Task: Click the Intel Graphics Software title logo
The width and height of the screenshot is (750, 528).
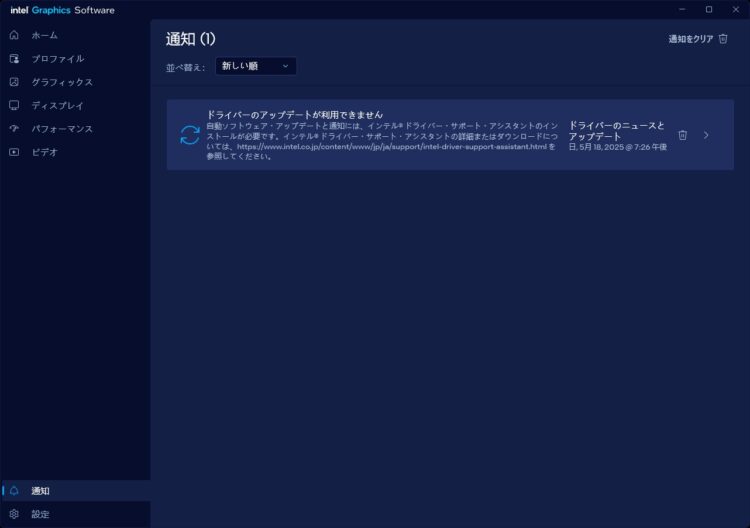Action: [x=63, y=10]
